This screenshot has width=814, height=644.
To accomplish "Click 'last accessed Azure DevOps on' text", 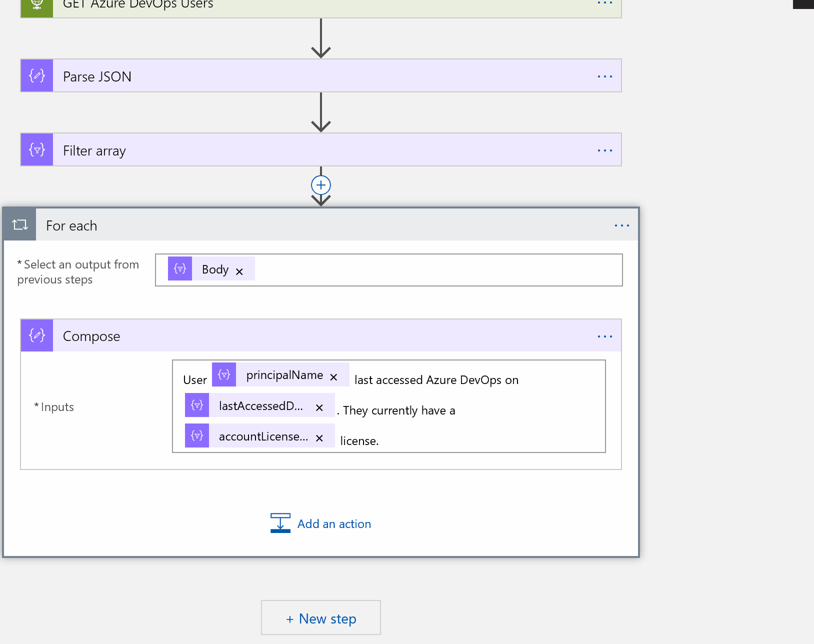I will click(436, 380).
